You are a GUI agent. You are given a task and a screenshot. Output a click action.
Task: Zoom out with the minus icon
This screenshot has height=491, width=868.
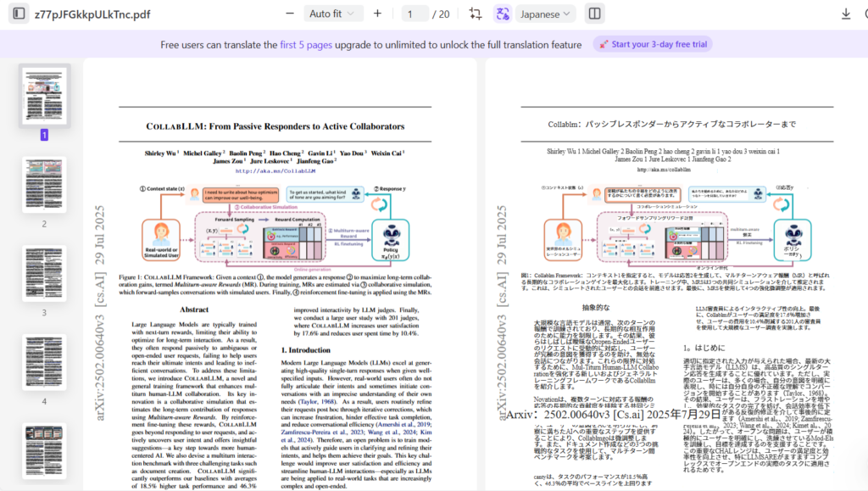288,13
